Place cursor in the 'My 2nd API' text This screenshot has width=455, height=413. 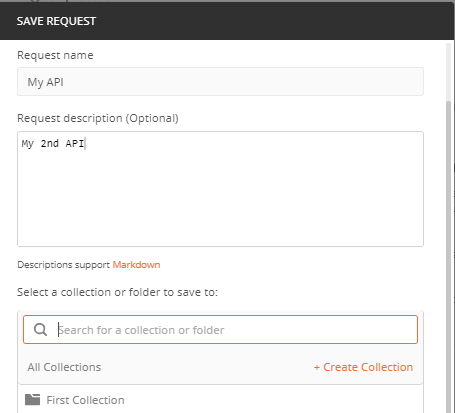pos(53,144)
